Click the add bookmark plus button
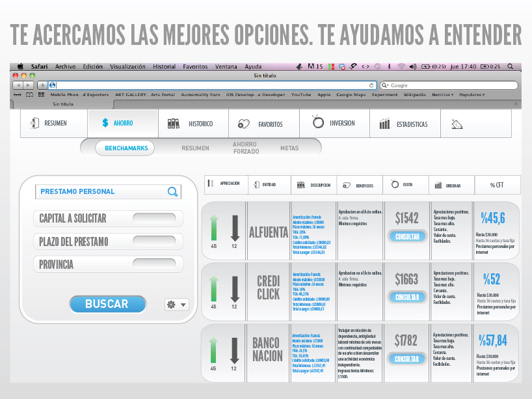This screenshot has height=399, width=532. [42, 85]
